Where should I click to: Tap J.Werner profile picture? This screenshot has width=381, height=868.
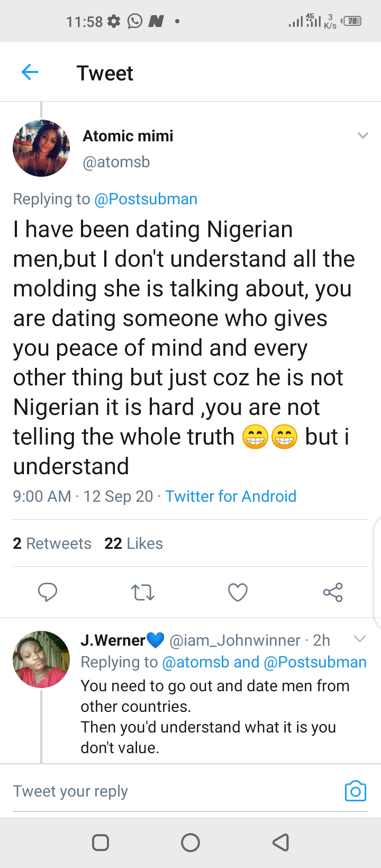coord(41,659)
